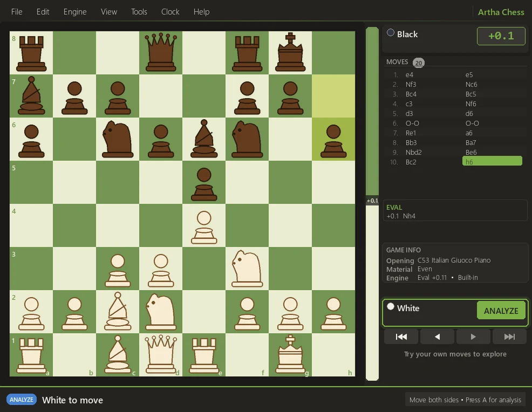The image size is (532, 412).
Task: Click the blue ANALYZE status badge
Action: (x=22, y=400)
